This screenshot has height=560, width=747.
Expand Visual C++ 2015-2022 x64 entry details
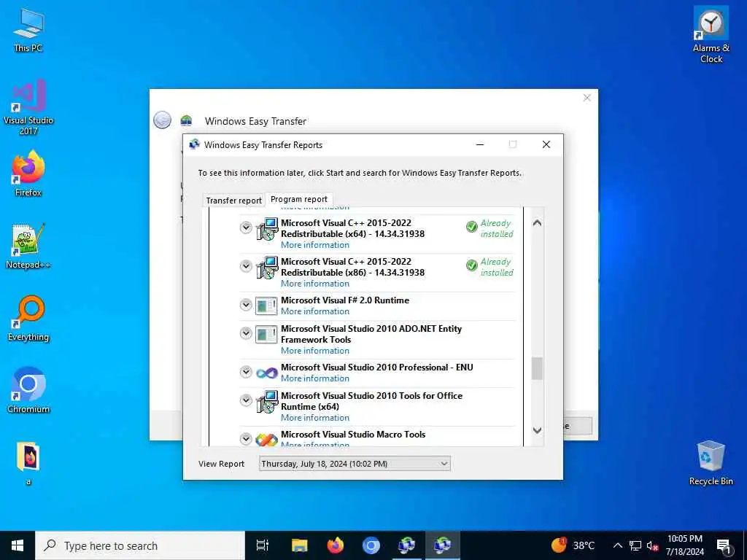coord(246,227)
